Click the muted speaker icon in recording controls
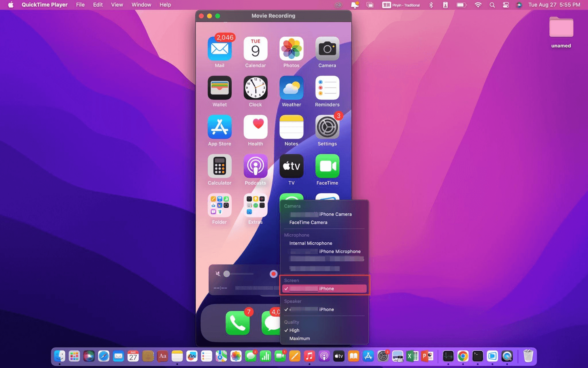 [x=218, y=274]
